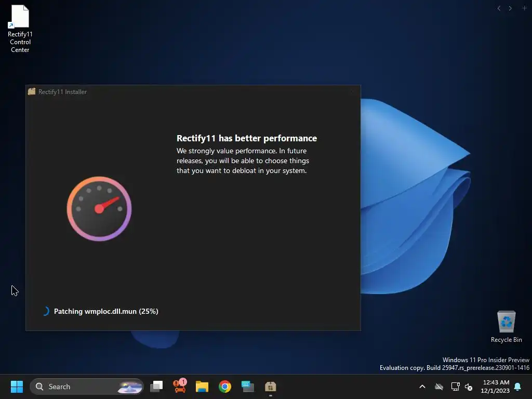Click the 'Rectify11 Installer' window title text

click(62, 92)
